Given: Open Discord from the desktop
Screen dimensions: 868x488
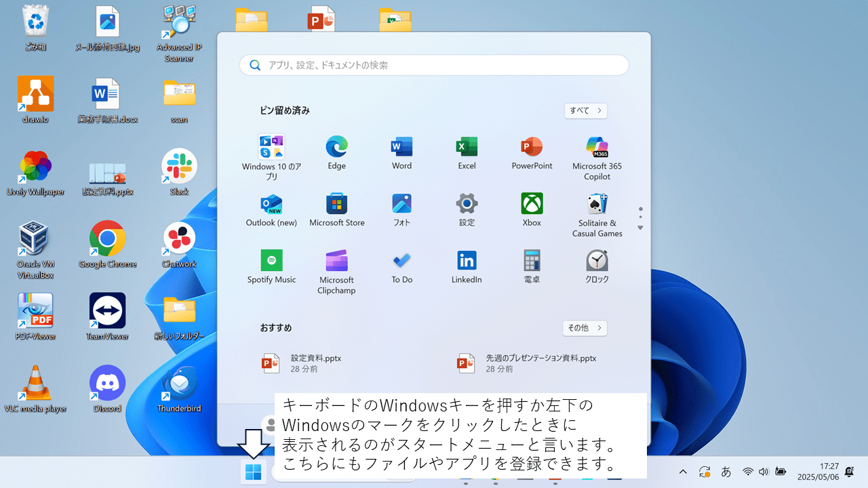Looking at the screenshot, I should (x=107, y=389).
